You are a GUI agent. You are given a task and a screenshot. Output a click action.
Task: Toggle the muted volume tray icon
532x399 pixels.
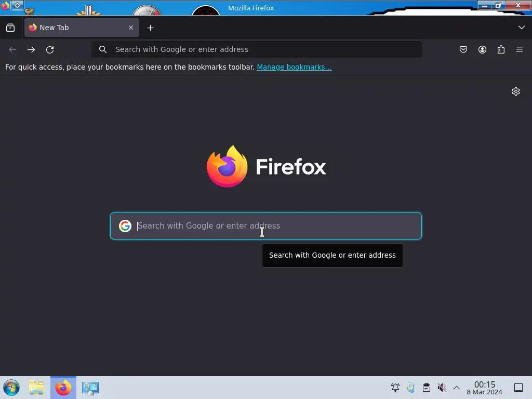click(442, 388)
